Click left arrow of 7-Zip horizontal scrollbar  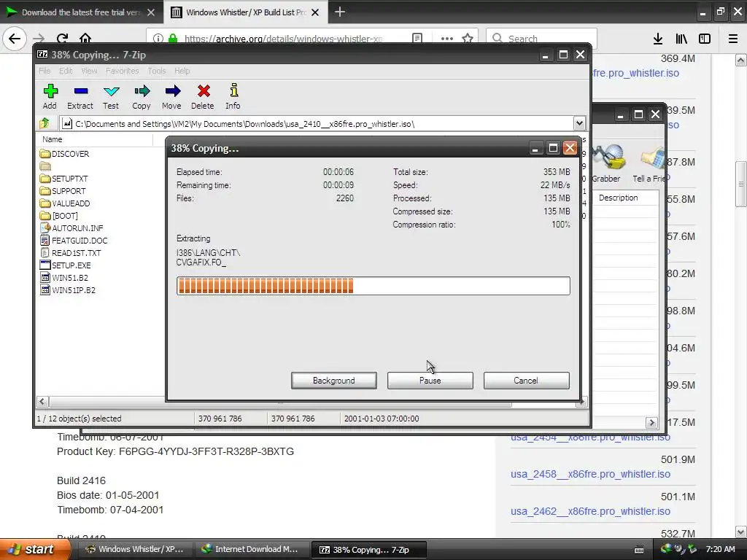[42, 402]
